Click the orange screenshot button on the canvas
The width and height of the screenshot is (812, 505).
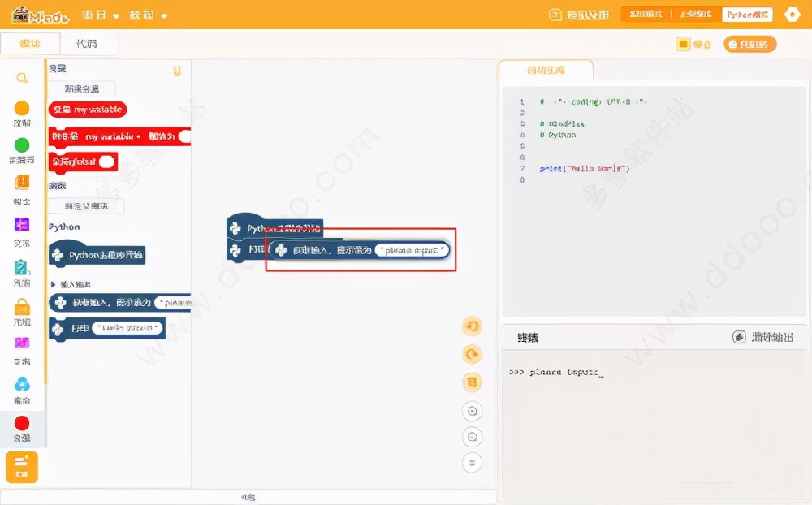pos(472,382)
